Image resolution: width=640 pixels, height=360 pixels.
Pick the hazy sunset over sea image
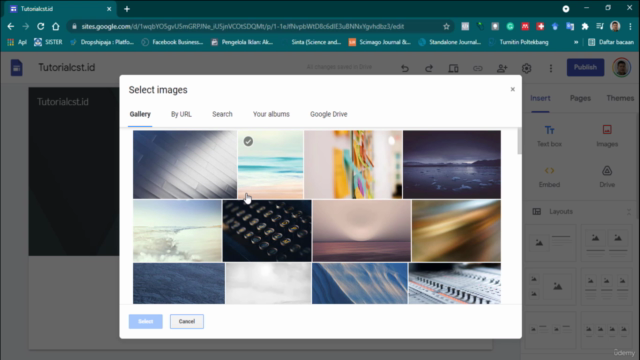tap(362, 231)
